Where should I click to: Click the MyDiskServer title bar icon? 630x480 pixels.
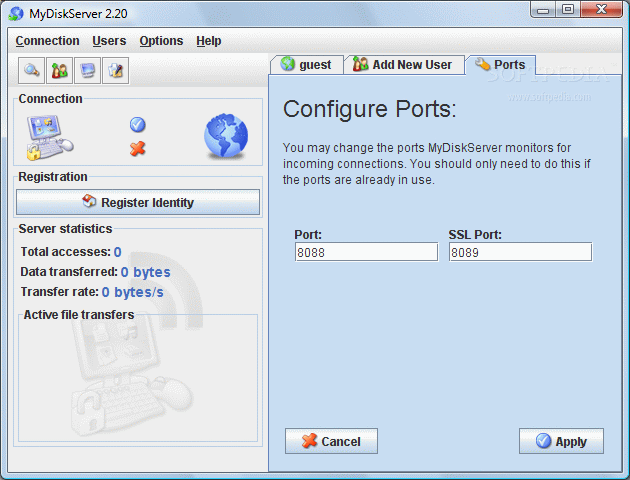point(16,13)
